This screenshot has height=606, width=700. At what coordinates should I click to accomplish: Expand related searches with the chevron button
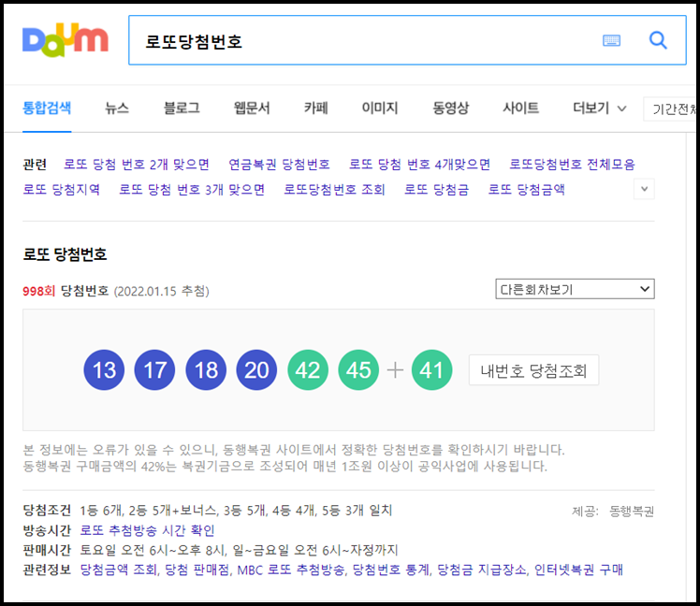644,189
